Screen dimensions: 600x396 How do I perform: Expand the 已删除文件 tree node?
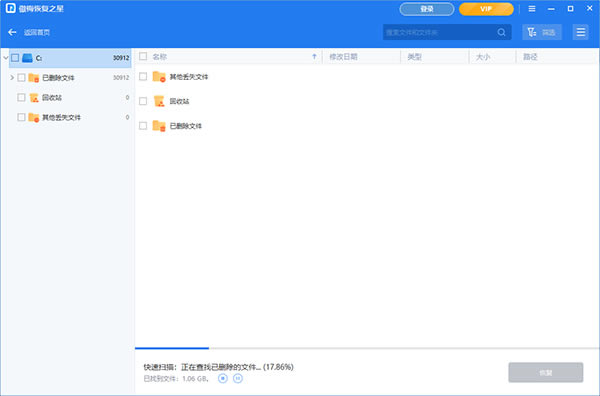point(12,78)
